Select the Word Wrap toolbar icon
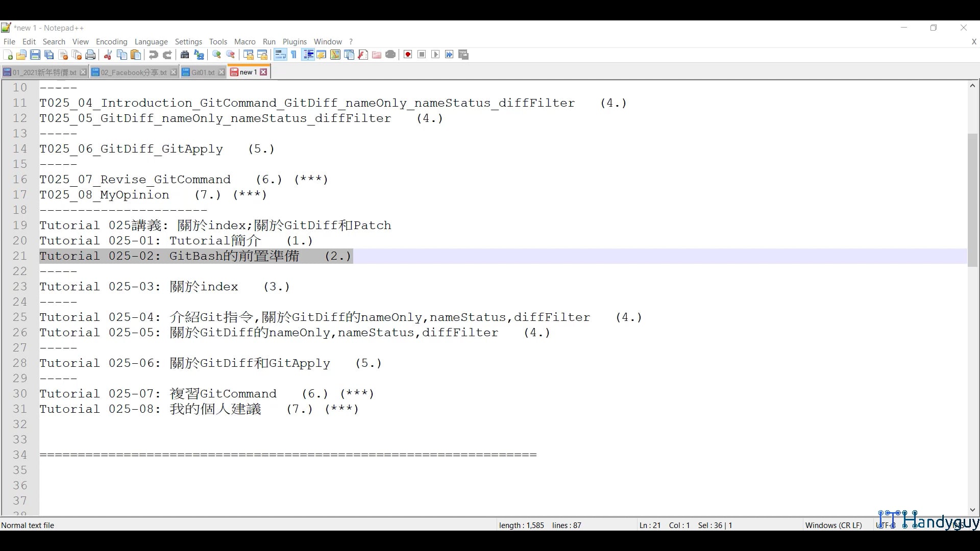The image size is (980, 551). [280, 55]
